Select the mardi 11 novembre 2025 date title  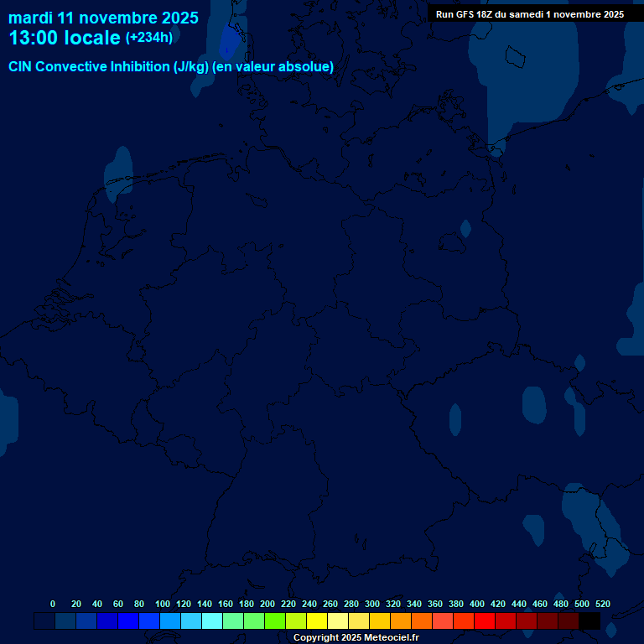tap(103, 18)
